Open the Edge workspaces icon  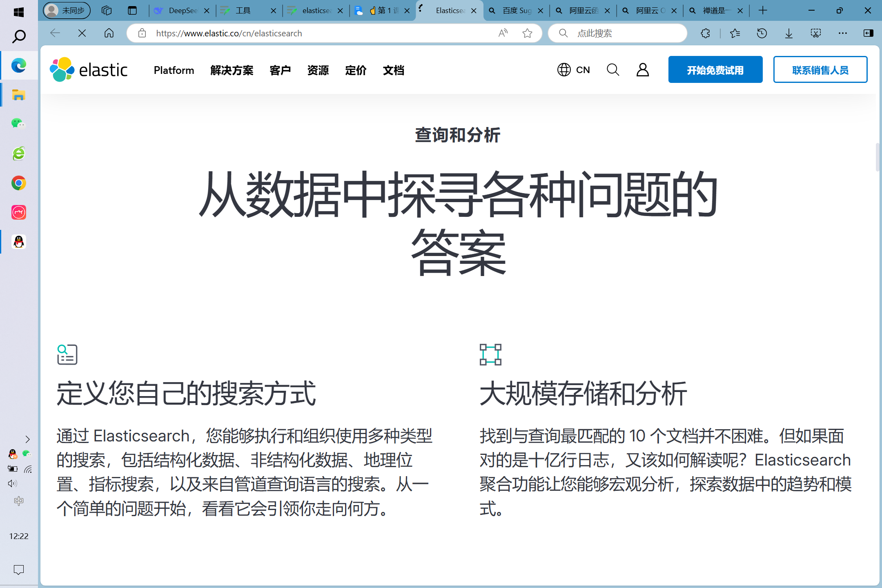pos(107,11)
